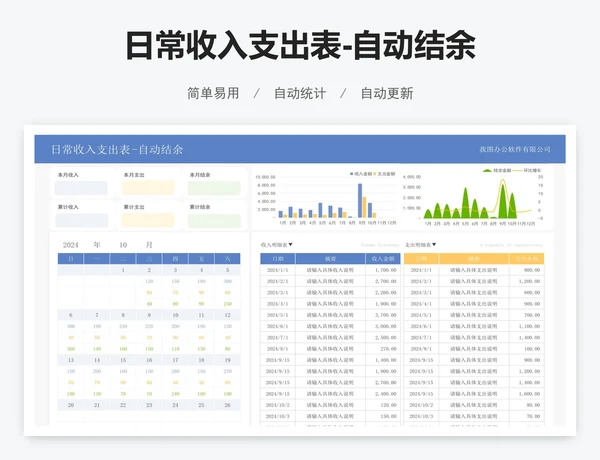Viewport: 600px width, 460px height.
Task: Click the 自动统计 subtitle text
Action: pyautogui.click(x=300, y=93)
